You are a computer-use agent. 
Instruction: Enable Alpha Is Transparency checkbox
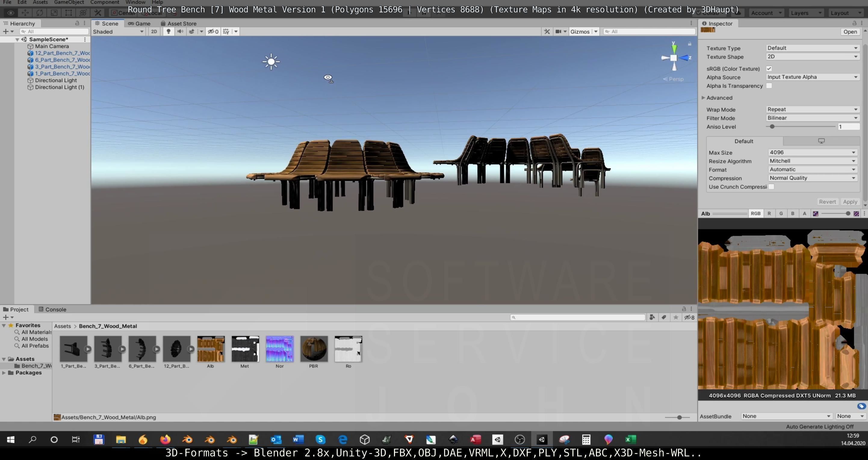coord(769,85)
